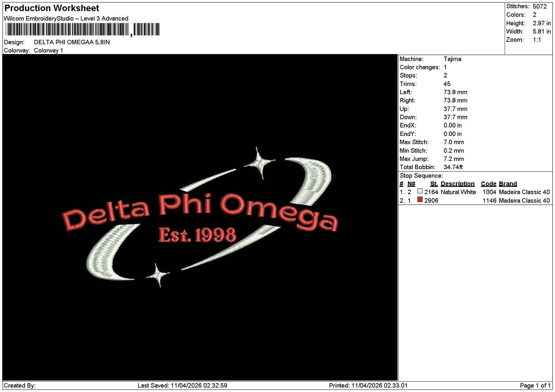Click the EndX value 0.00 in

[x=453, y=126]
